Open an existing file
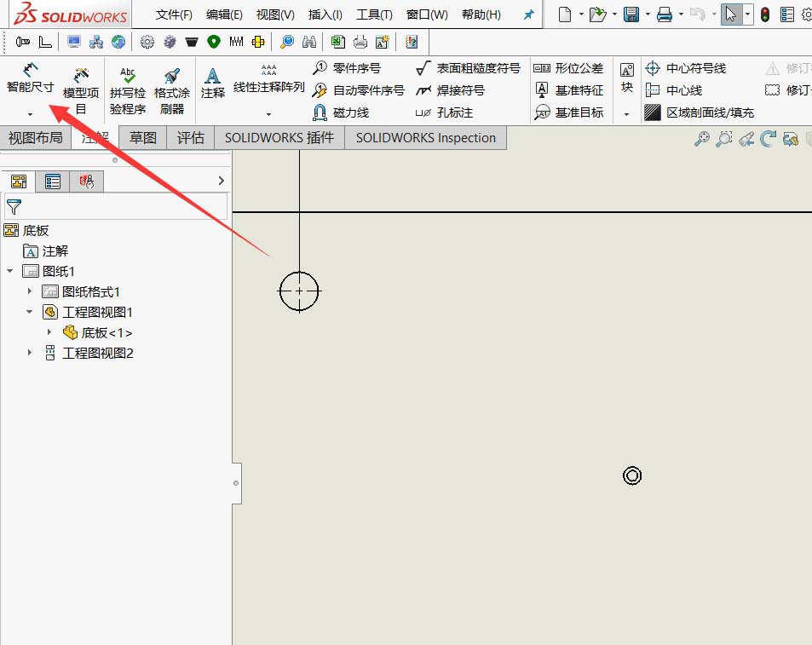The image size is (812, 645). pyautogui.click(x=597, y=14)
